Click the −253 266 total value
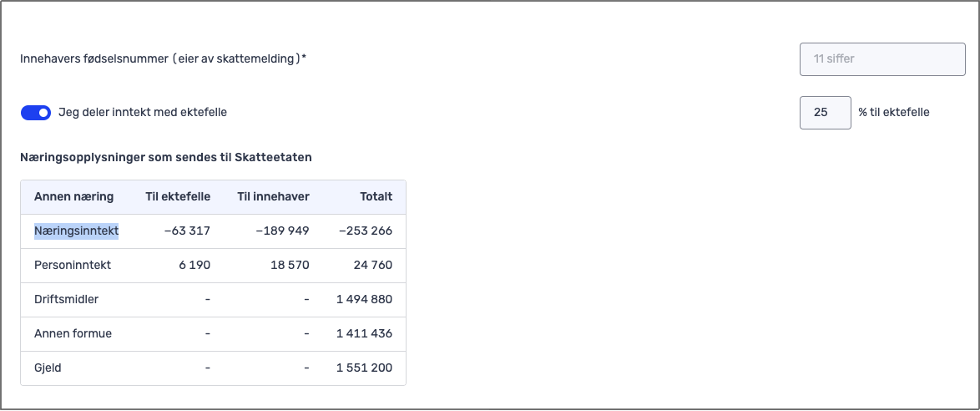Viewport: 980px width, 411px height. (366, 231)
